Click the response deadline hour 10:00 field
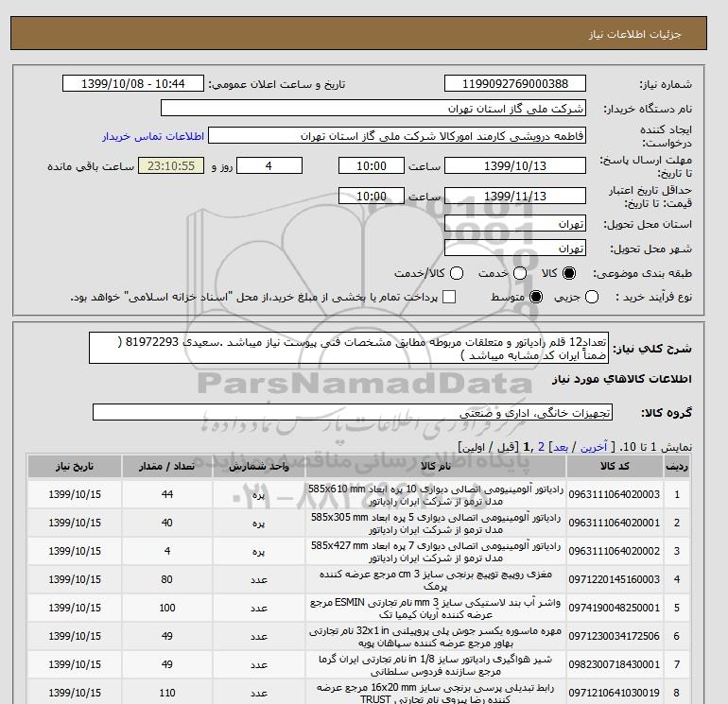728x704 pixels. pos(371,165)
